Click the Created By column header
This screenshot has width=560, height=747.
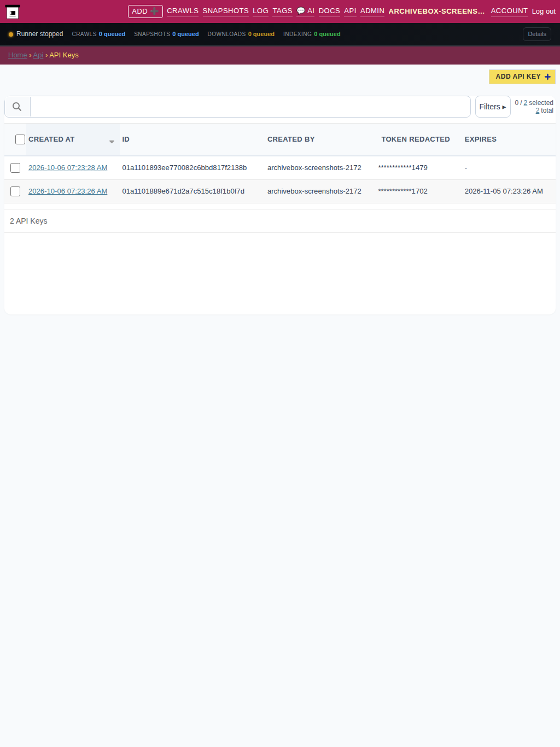pyautogui.click(x=291, y=139)
